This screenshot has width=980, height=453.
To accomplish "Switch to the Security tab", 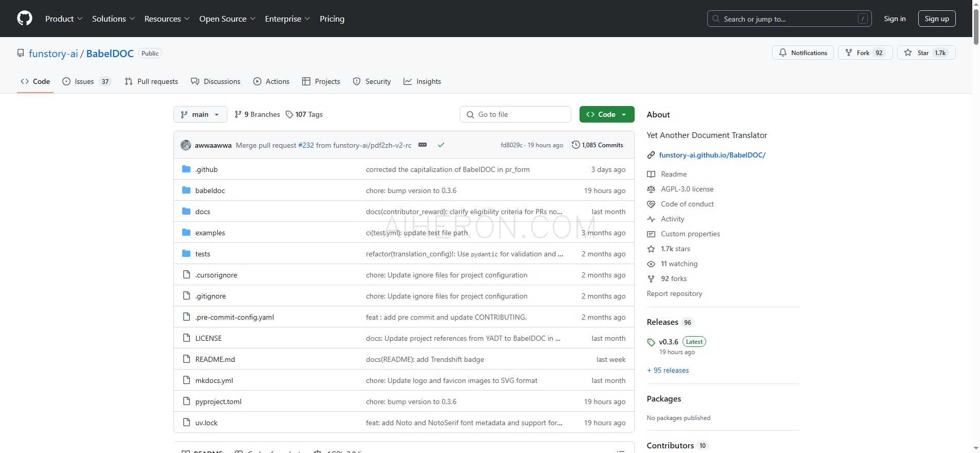I will (x=372, y=81).
